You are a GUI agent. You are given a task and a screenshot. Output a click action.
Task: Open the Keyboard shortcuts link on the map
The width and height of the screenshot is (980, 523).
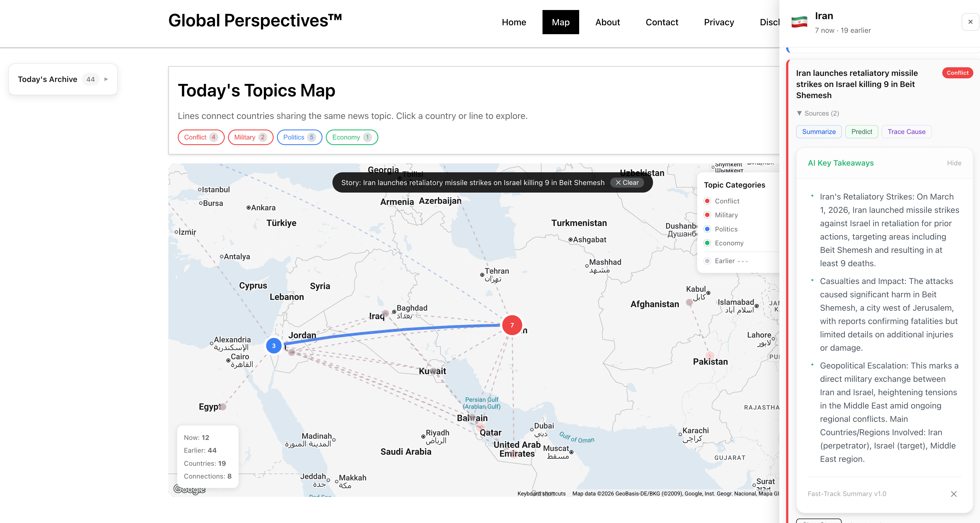click(541, 493)
